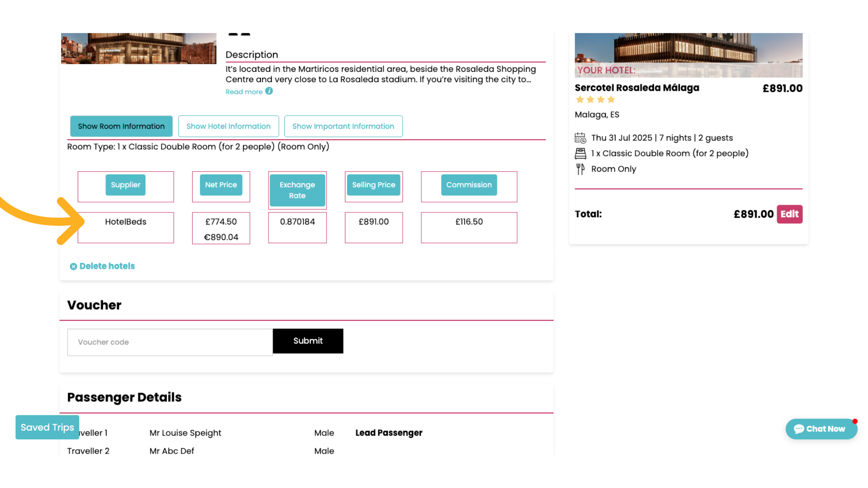Screen dimensions: 868x488
Task: Click the Read more link
Action: (x=244, y=91)
